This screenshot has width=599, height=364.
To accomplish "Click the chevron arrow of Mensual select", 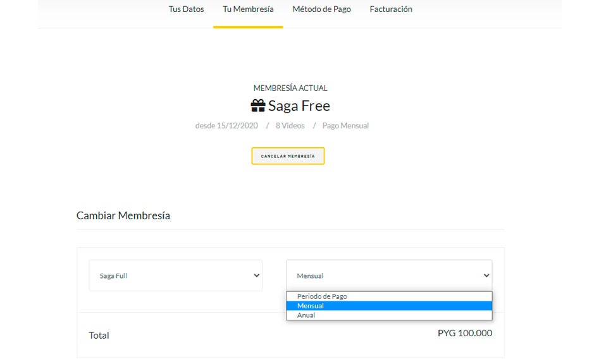I will tap(486, 276).
